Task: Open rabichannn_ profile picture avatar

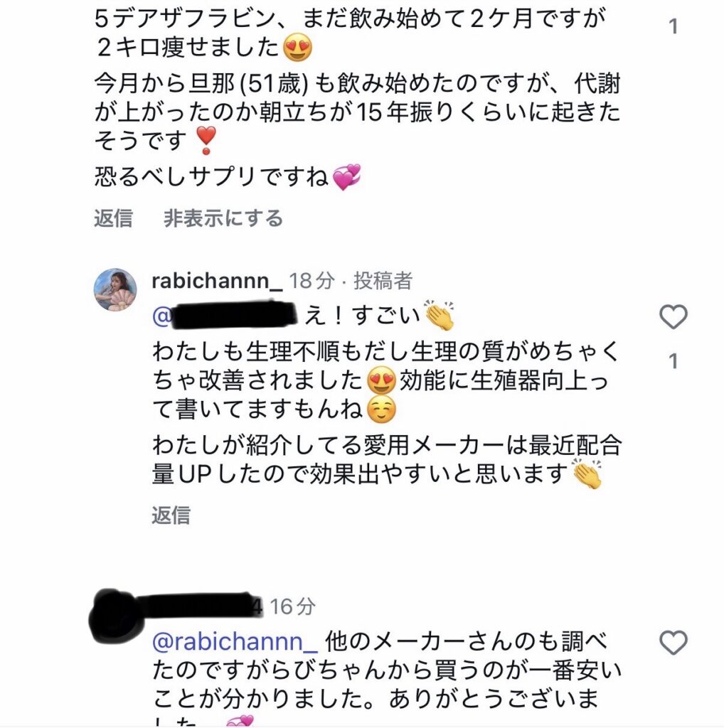Action: click(x=115, y=290)
